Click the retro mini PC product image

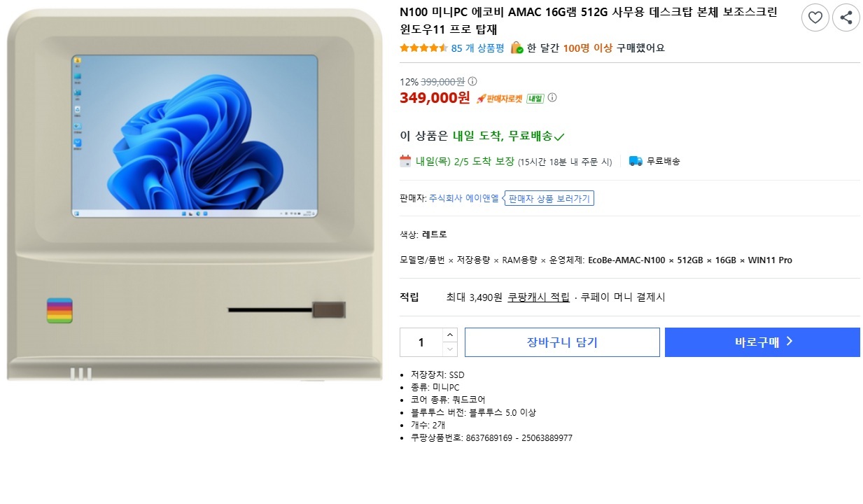195,195
